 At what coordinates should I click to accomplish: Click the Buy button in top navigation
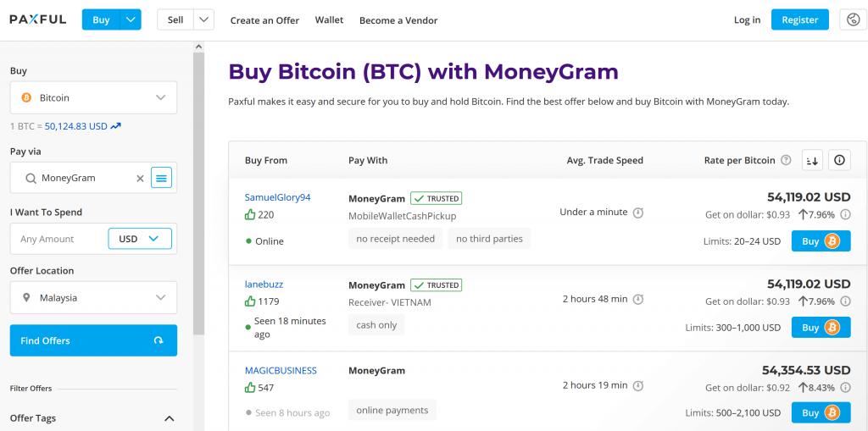(x=101, y=20)
